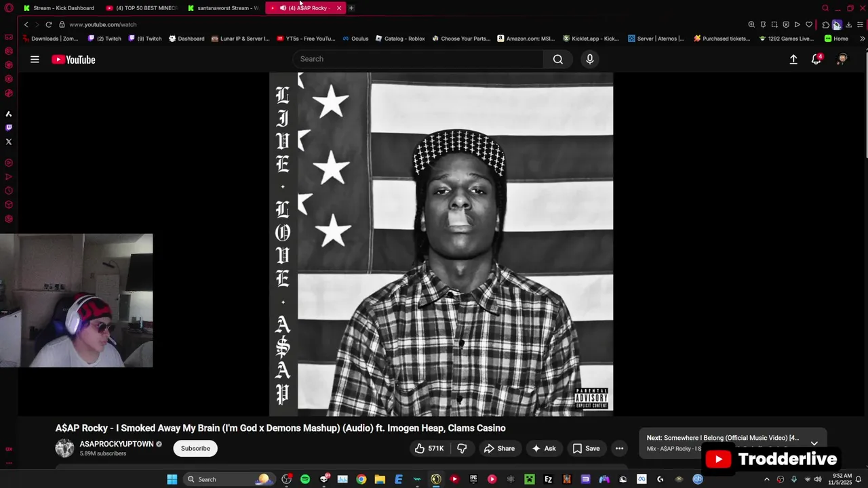Start voice search with the microphone

pyautogui.click(x=590, y=59)
